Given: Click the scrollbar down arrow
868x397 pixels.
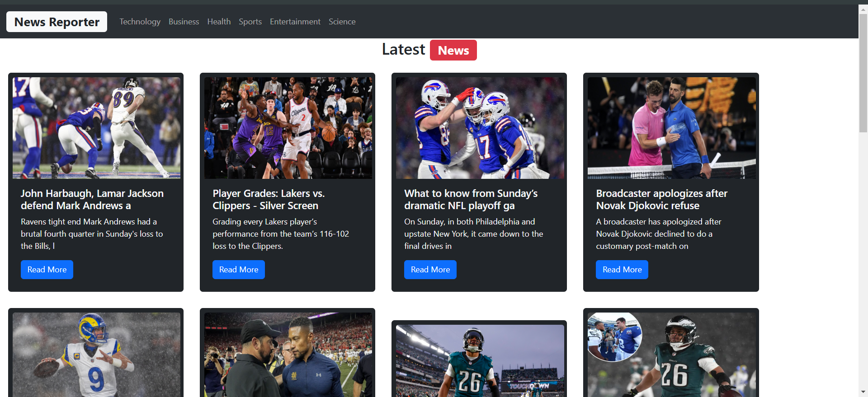Looking at the screenshot, I should 863,392.
